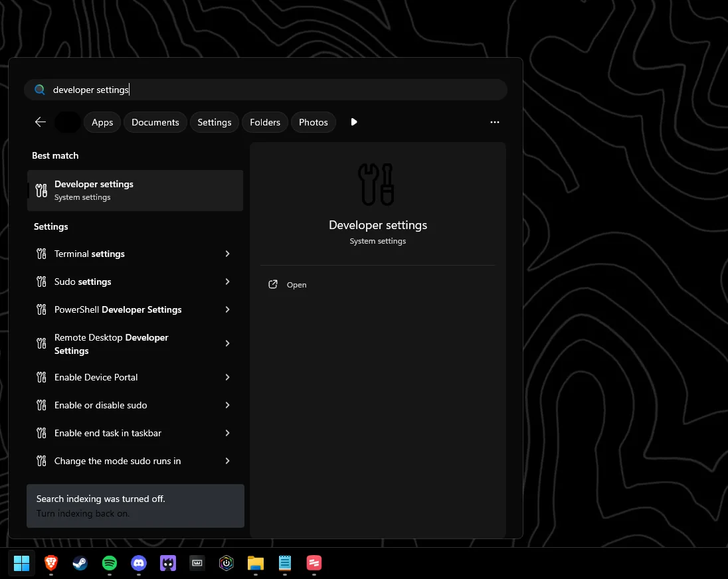The height and width of the screenshot is (579, 728).
Task: Filter results by Documents
Action: tap(155, 122)
